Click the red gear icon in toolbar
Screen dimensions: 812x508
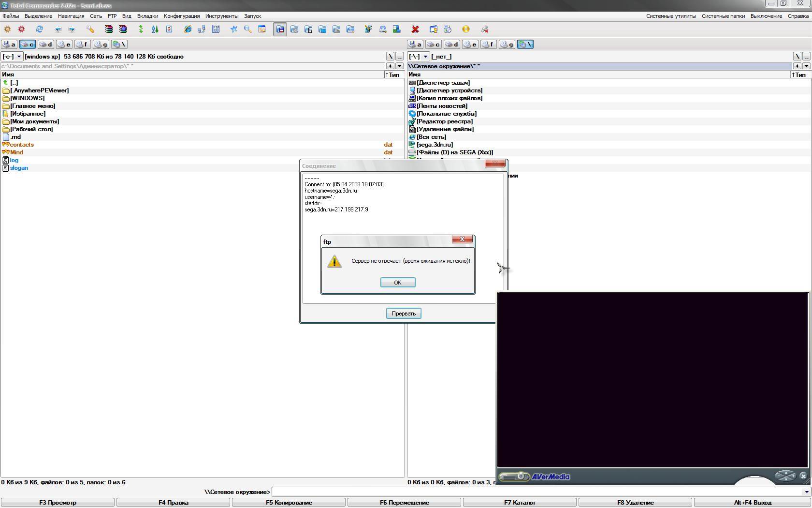click(21, 29)
